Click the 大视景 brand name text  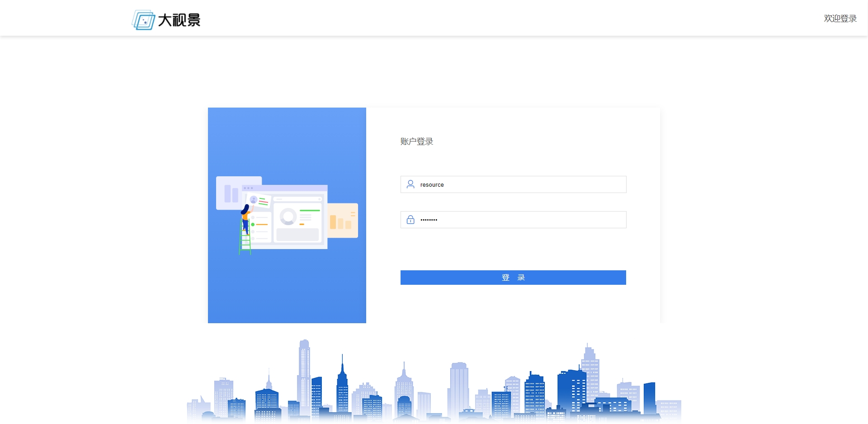(x=179, y=20)
